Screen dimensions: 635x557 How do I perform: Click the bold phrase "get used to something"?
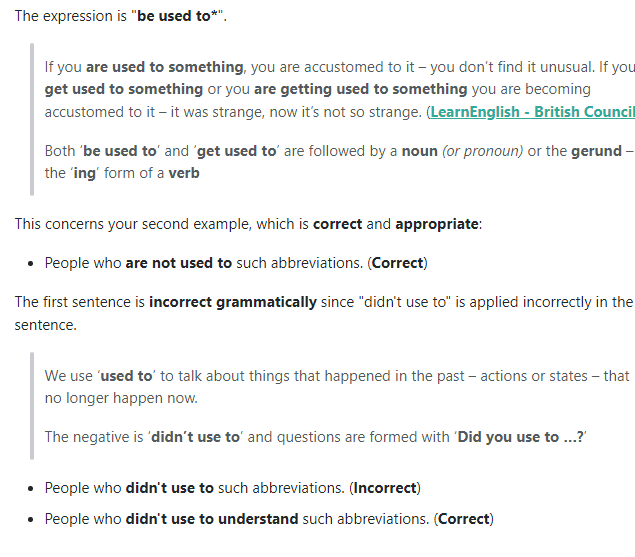(124, 90)
